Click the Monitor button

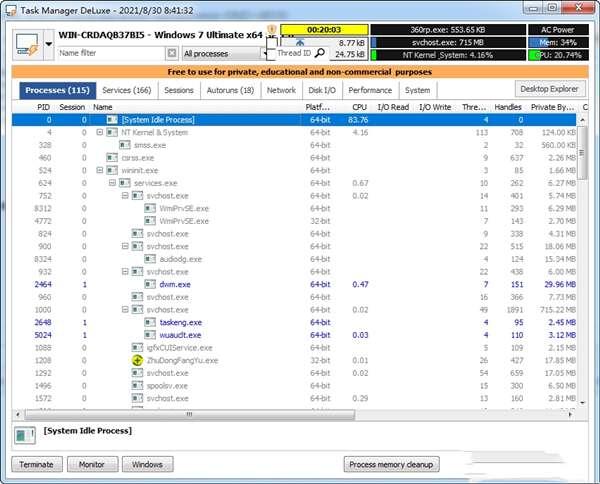92,464
